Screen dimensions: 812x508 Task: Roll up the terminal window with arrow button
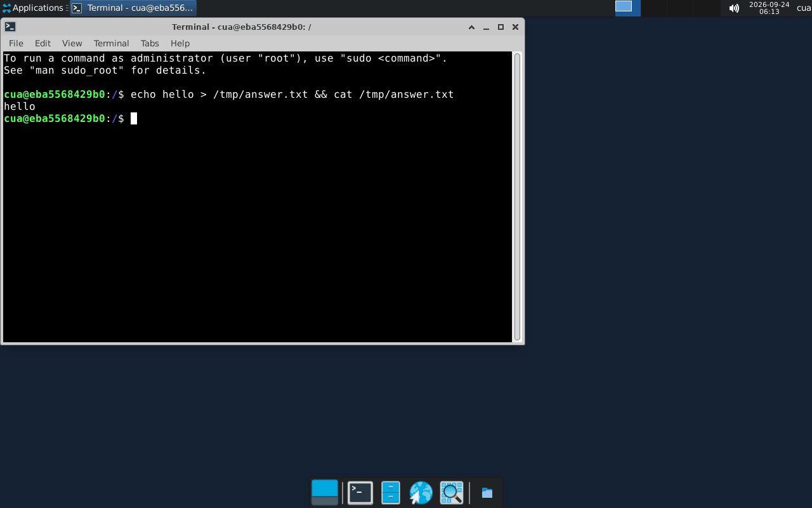click(x=471, y=27)
